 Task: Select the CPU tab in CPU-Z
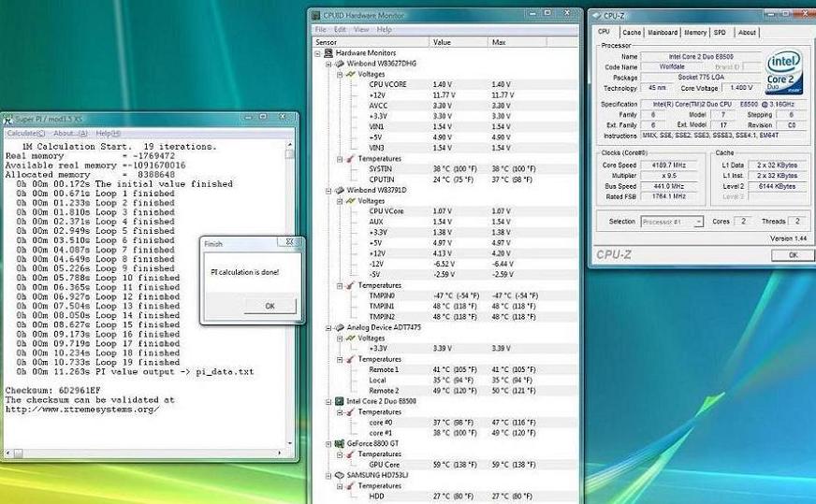pos(604,32)
